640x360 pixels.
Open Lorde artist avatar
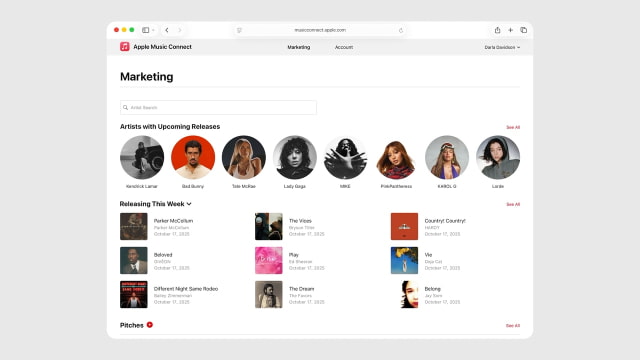[498, 158]
